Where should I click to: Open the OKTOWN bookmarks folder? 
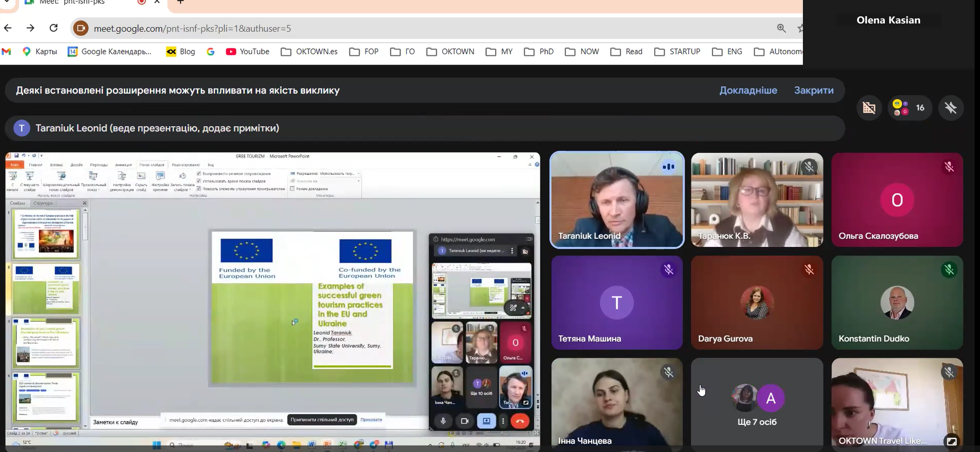450,51
